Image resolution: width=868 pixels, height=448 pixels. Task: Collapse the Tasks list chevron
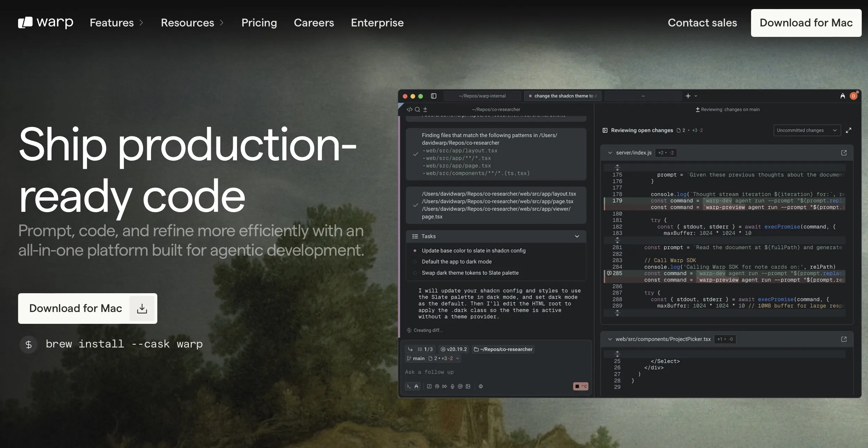click(x=577, y=237)
